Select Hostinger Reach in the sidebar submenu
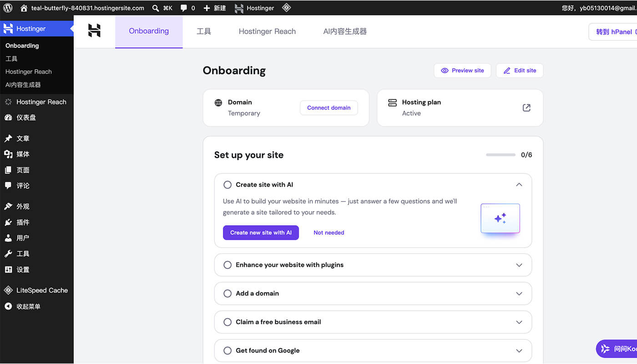The image size is (637, 364). point(29,71)
